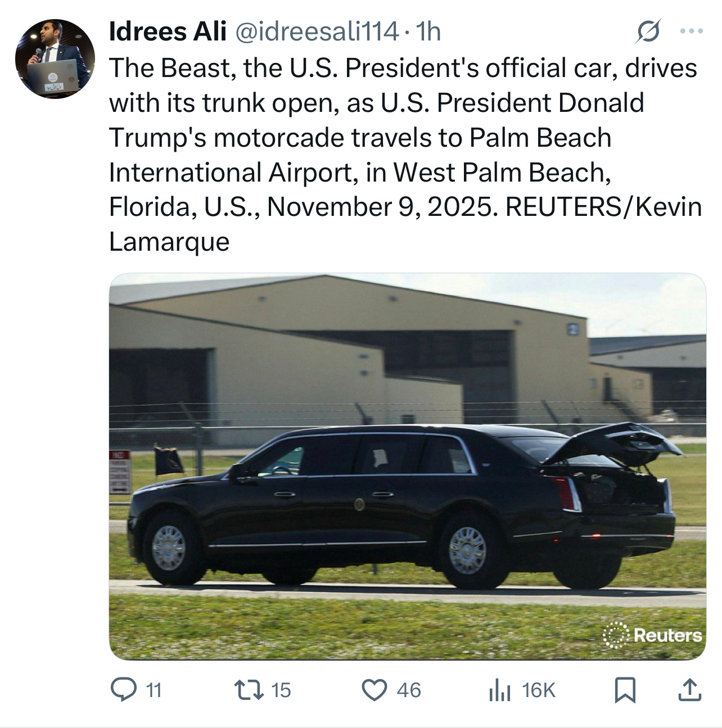
Task: Open the three-dot more options menu
Action: pos(691,32)
